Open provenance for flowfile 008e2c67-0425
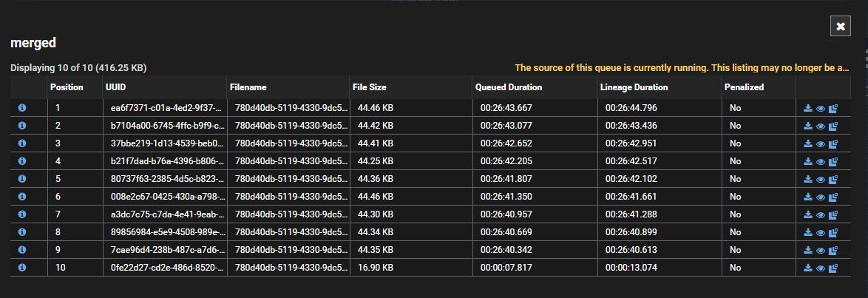The width and height of the screenshot is (868, 298). (833, 197)
